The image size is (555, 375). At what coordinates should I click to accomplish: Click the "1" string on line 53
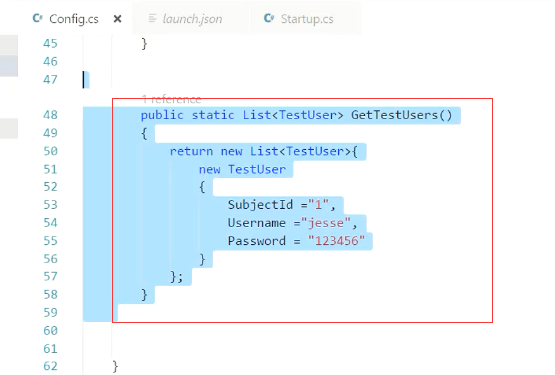point(318,205)
